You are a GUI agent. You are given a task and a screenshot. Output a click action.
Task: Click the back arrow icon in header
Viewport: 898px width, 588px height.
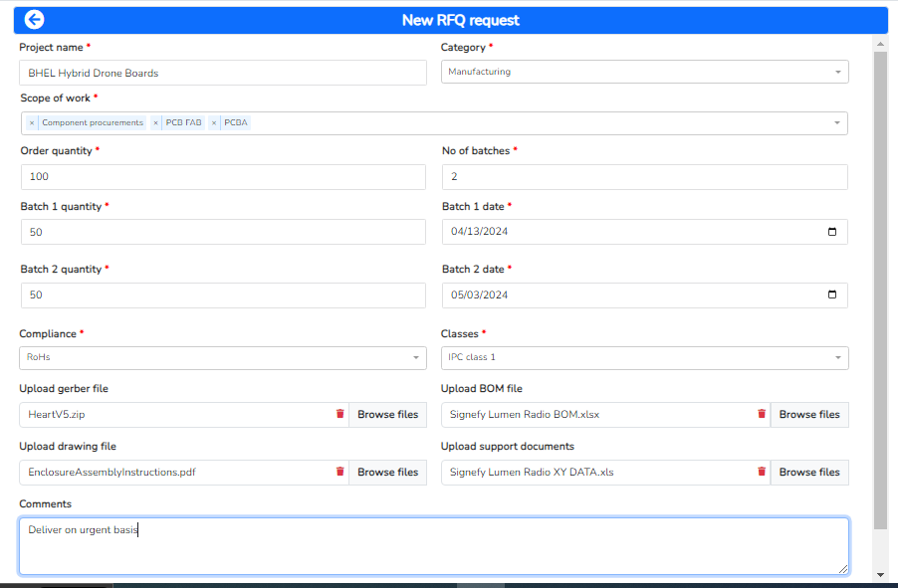[x=34, y=20]
